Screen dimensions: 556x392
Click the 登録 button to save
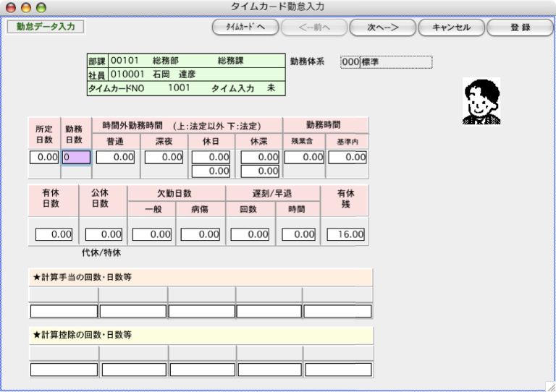[x=520, y=27]
